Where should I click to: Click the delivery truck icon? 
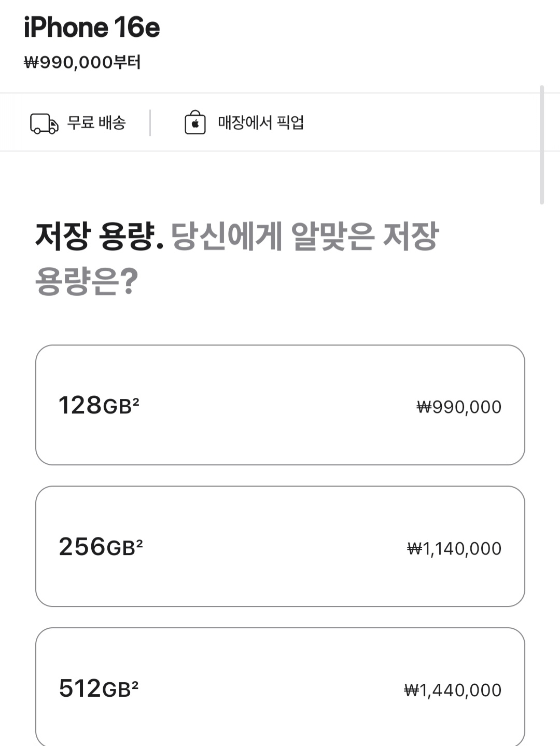[x=44, y=123]
